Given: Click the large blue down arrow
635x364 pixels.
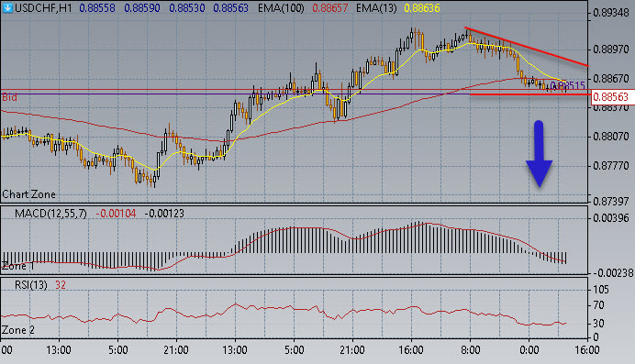Looking at the screenshot, I should pos(539,154).
